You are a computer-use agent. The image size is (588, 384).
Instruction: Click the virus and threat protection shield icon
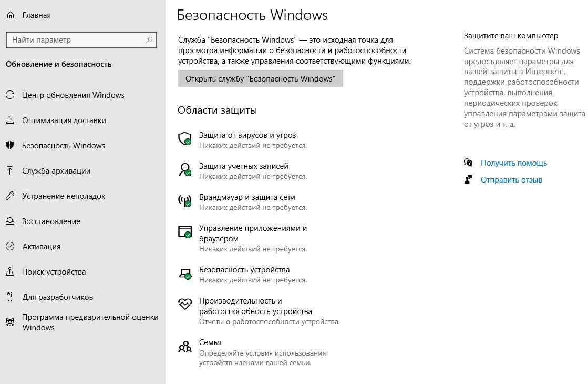click(184, 139)
